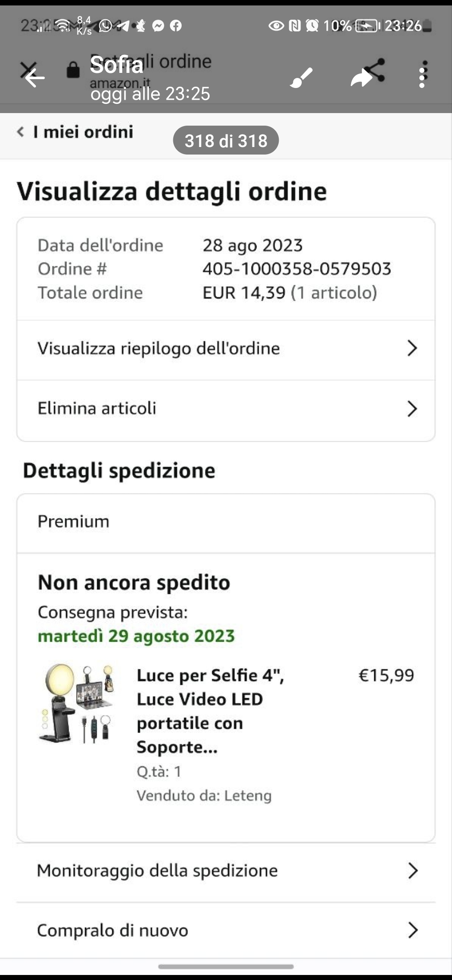Viewport: 452px width, 980px height.
Task: Tap the forward share arrow icon
Action: [x=361, y=78]
